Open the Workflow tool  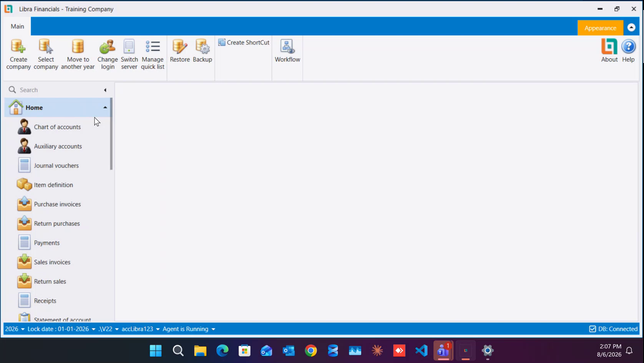pos(287,51)
